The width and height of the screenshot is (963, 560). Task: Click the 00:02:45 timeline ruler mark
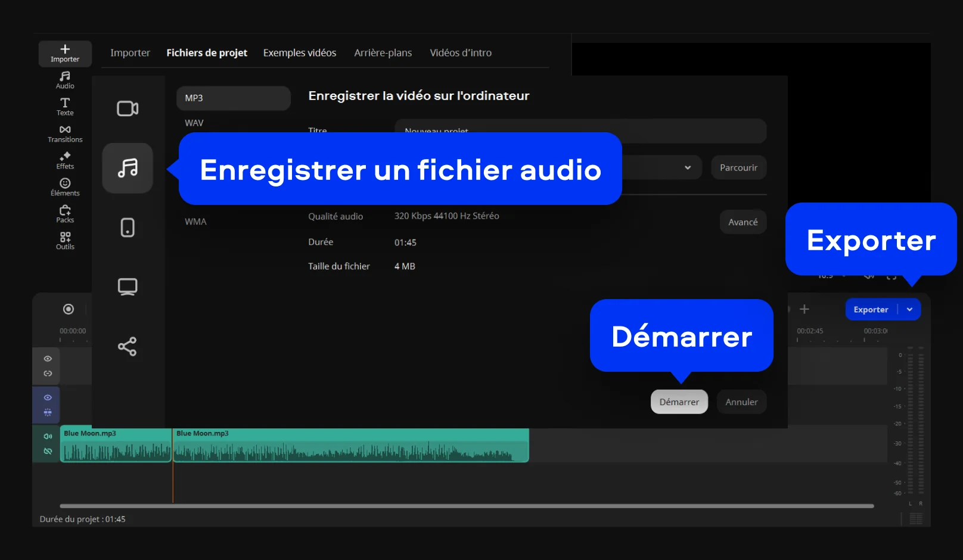tap(810, 331)
